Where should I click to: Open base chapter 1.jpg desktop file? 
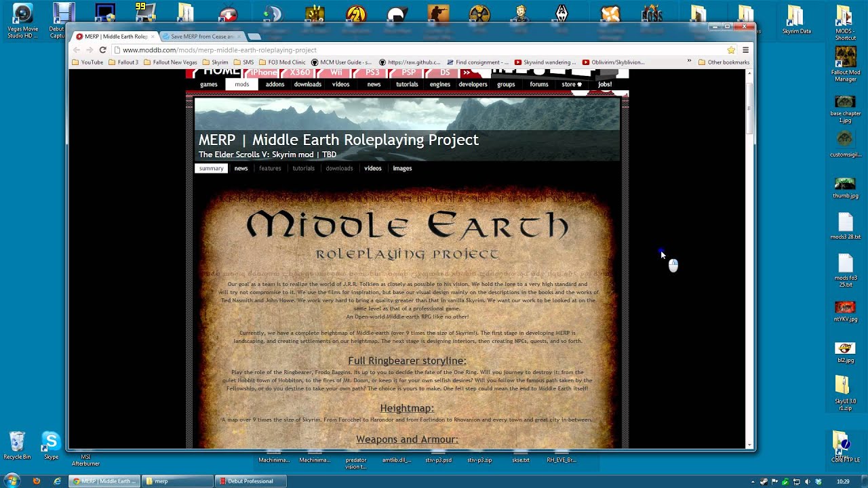pos(845,110)
